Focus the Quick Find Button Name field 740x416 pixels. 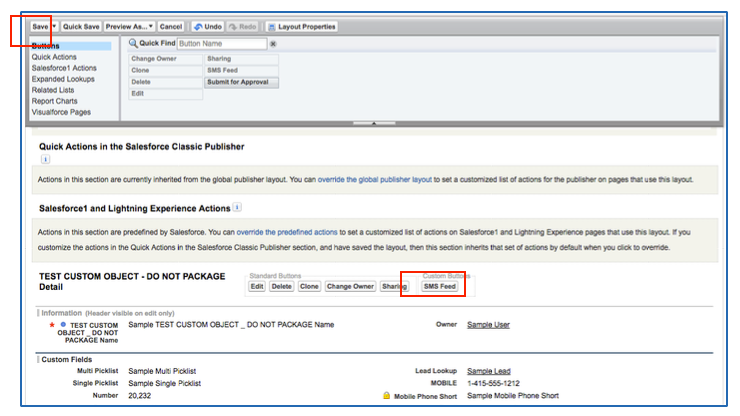click(x=222, y=44)
